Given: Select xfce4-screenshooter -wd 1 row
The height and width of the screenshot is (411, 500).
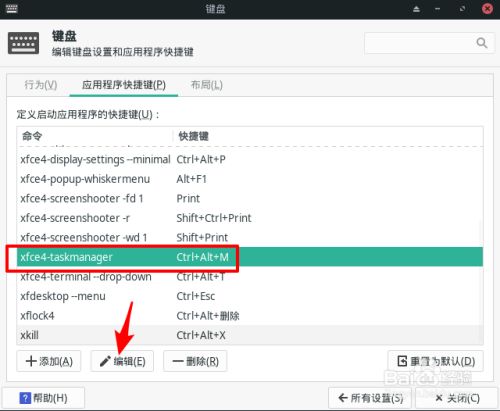Looking at the screenshot, I should pyautogui.click(x=250, y=237).
